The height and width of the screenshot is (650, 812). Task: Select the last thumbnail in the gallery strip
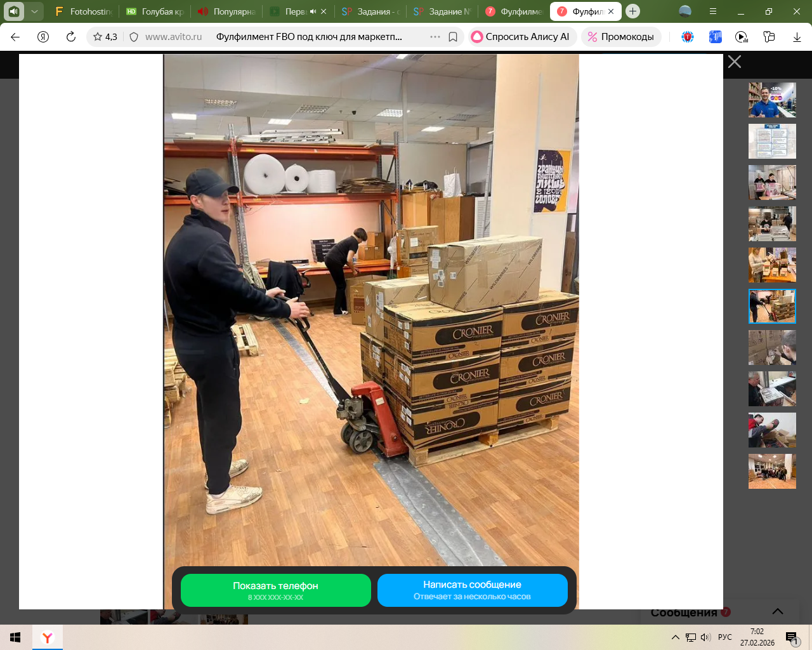(772, 471)
